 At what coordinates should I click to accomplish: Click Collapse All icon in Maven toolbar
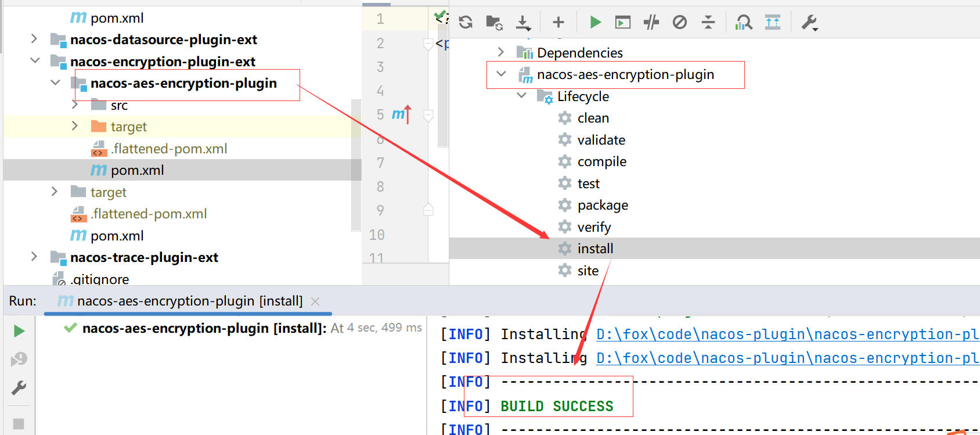click(x=708, y=23)
